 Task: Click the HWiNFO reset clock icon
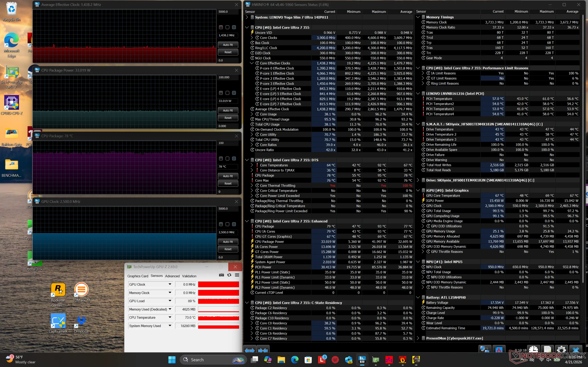(x=533, y=350)
